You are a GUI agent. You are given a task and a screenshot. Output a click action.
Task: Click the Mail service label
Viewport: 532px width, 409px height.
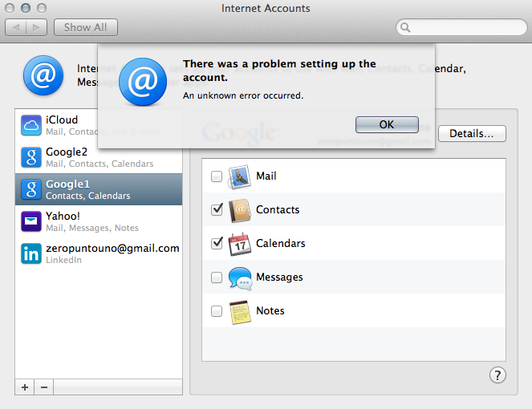pyautogui.click(x=266, y=176)
